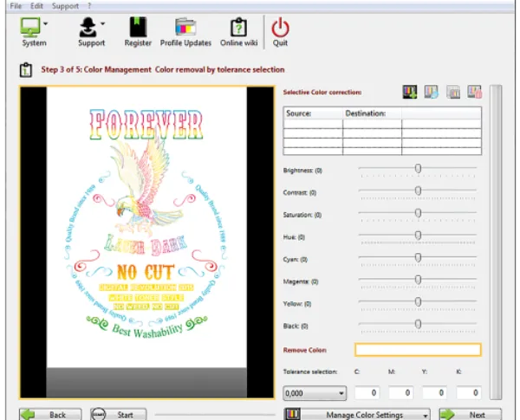Click the first empty row under Source
520x420 pixels.
click(313, 124)
